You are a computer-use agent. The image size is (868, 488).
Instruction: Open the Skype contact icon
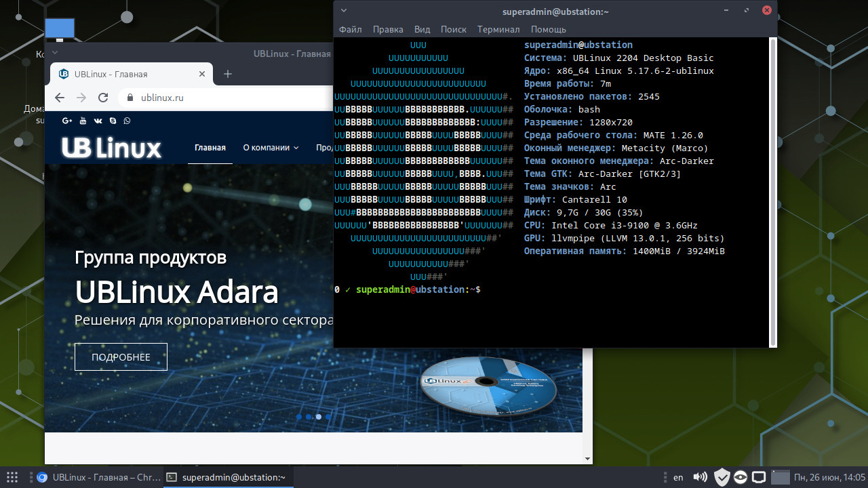pyautogui.click(x=113, y=121)
